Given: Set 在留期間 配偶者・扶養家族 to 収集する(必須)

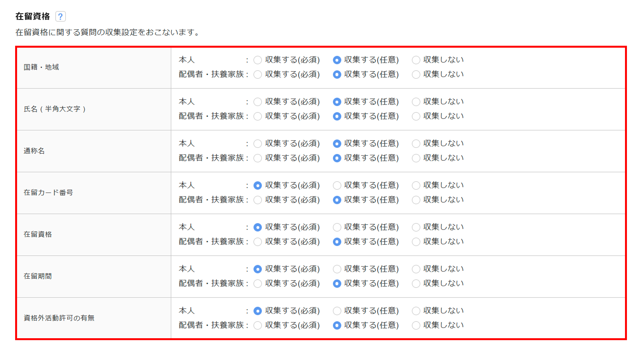Looking at the screenshot, I should [x=258, y=283].
